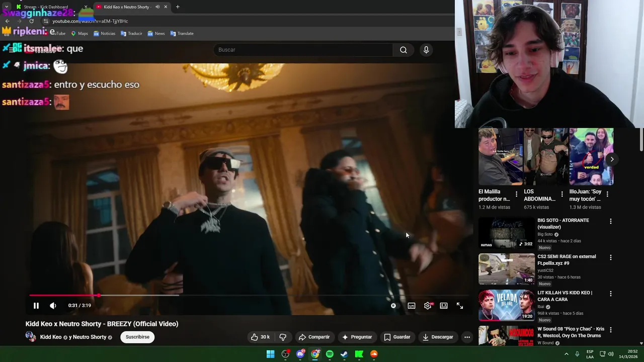Click the Descargar download button
This screenshot has width=644, height=362.
tap(438, 337)
